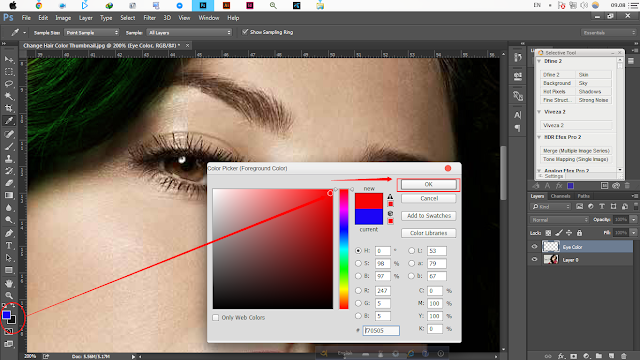Click Cancel in Color Picker
Viewport: 640px width, 360px height.
pos(429,198)
